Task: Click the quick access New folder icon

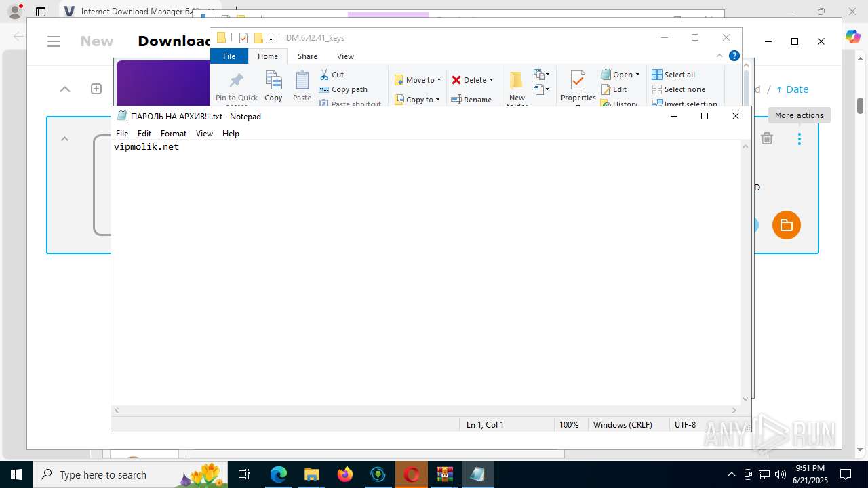Action: click(258, 38)
